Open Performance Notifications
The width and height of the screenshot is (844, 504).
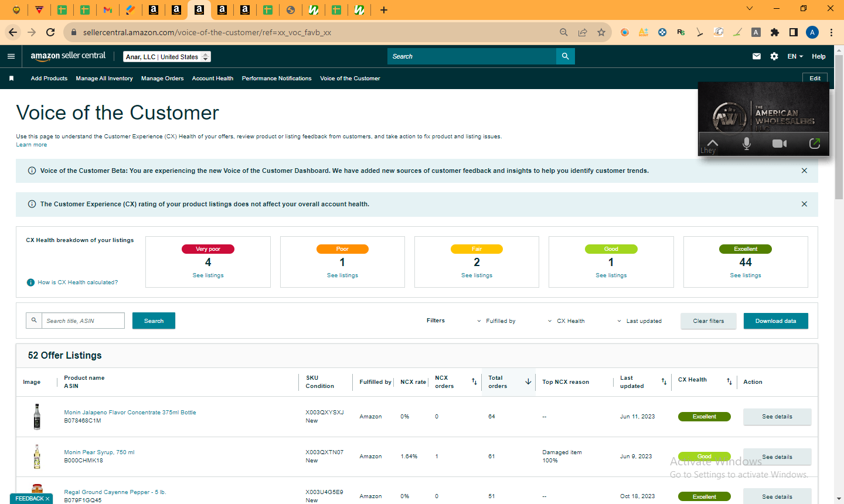click(x=277, y=79)
